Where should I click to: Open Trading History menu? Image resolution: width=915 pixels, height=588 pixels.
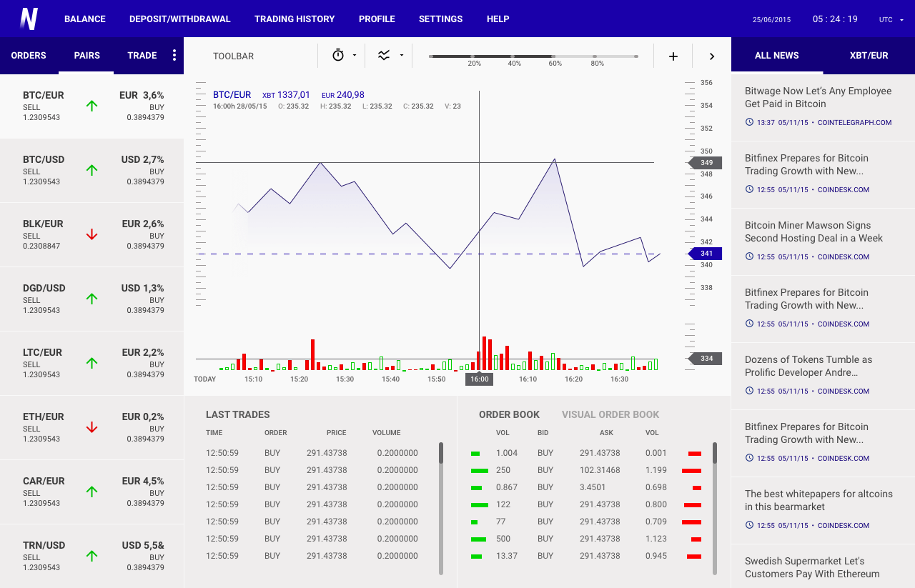click(294, 19)
